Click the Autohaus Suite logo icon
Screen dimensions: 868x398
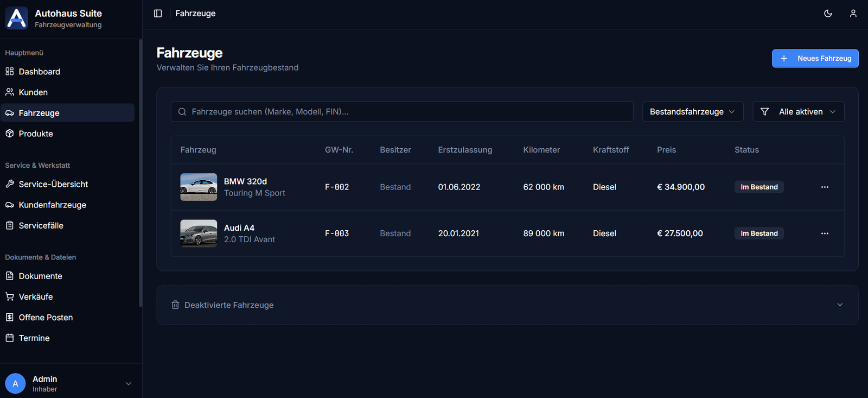click(16, 18)
